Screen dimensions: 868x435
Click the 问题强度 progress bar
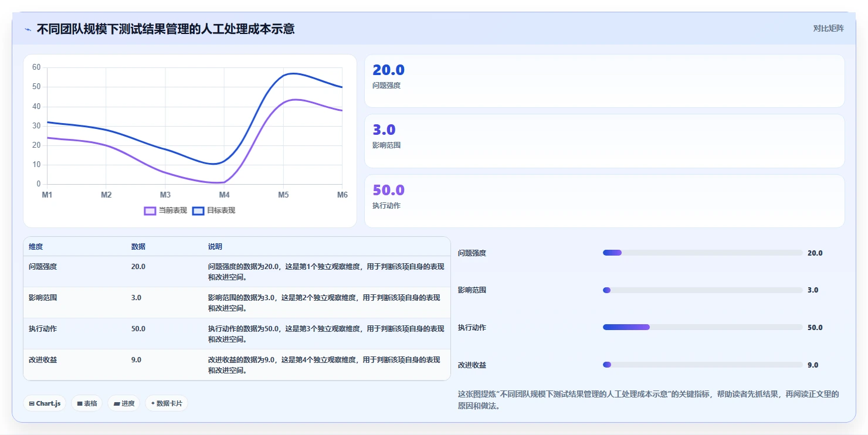pos(703,253)
